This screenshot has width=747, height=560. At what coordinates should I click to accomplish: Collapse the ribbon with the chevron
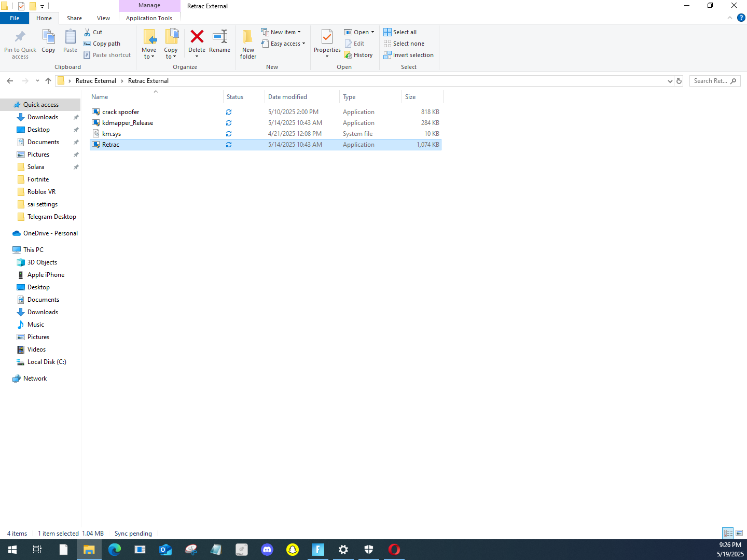tap(730, 18)
